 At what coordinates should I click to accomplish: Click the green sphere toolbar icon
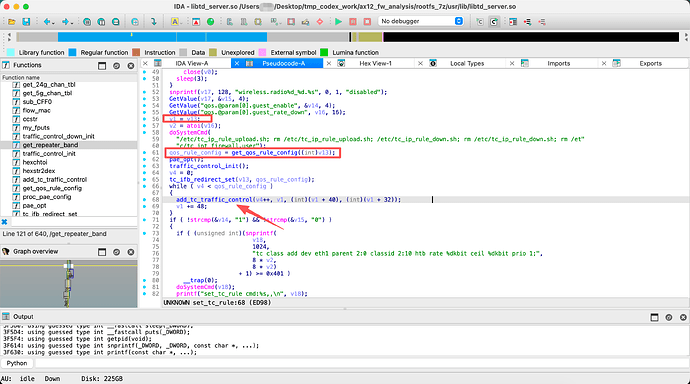(x=210, y=22)
